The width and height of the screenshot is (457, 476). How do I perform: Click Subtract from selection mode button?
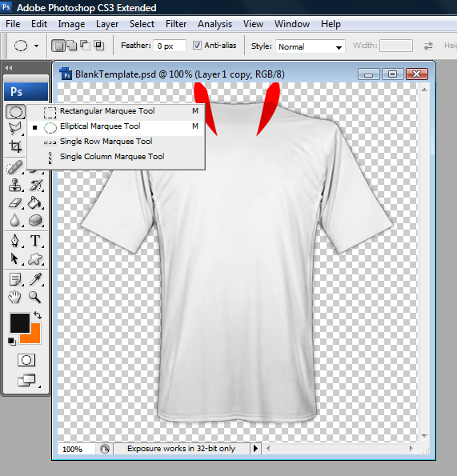(x=86, y=46)
